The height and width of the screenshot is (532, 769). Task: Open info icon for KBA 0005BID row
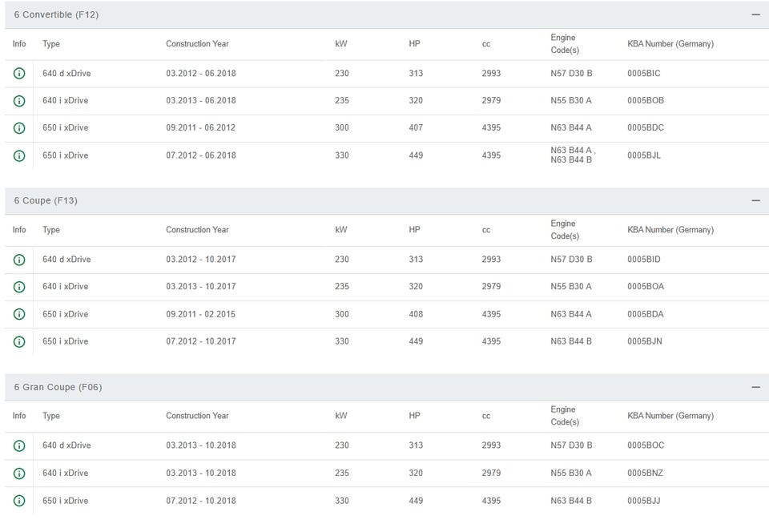pos(19,260)
